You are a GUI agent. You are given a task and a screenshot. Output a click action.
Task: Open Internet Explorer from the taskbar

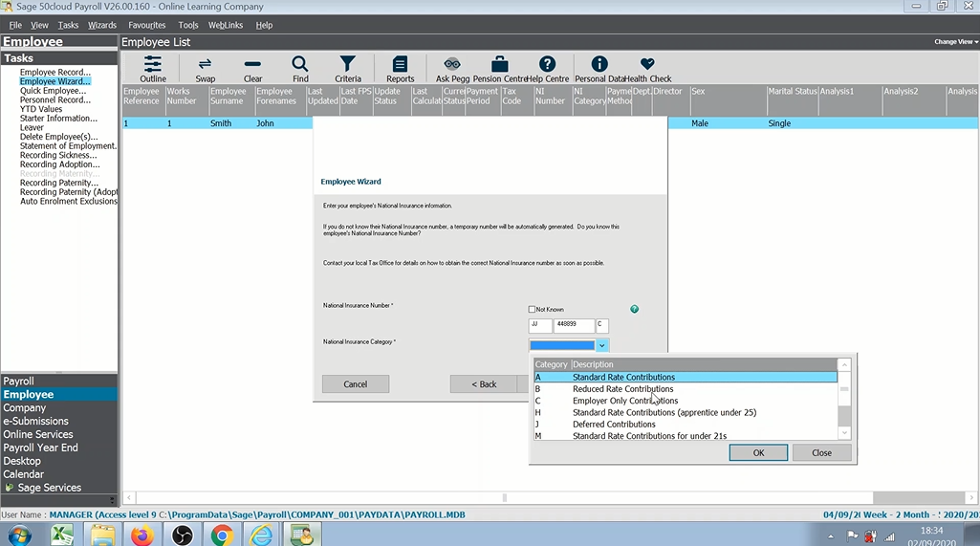point(261,535)
